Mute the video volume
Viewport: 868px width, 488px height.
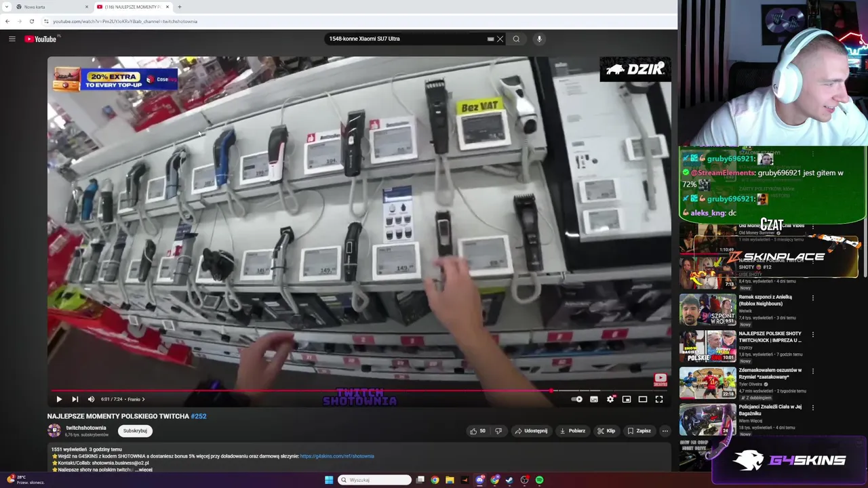91,399
